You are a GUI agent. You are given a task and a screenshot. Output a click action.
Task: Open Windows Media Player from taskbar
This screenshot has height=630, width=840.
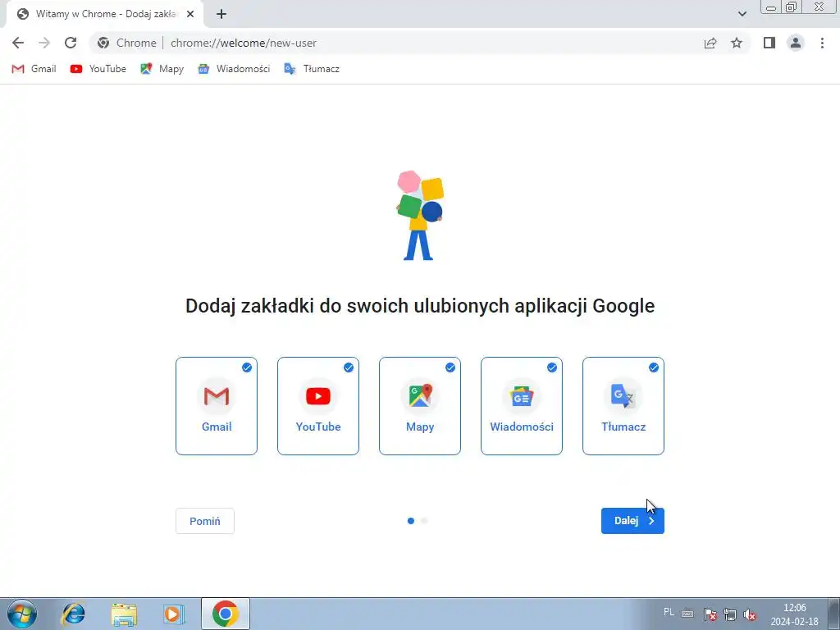pos(174,614)
